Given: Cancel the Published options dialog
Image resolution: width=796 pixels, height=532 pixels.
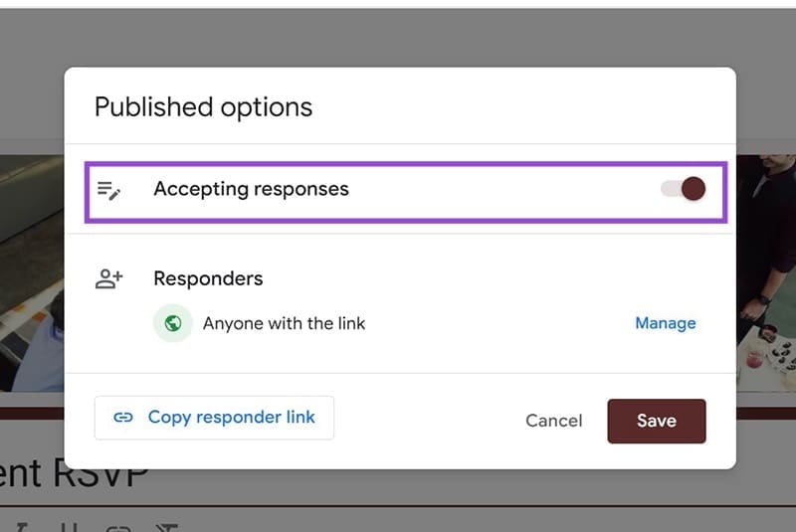Looking at the screenshot, I should pyautogui.click(x=553, y=421).
